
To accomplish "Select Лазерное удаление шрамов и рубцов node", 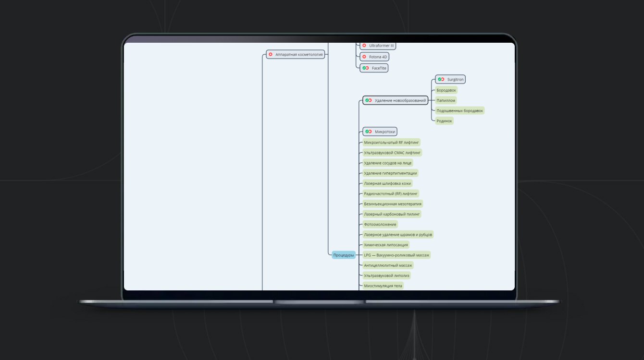I will [398, 235].
